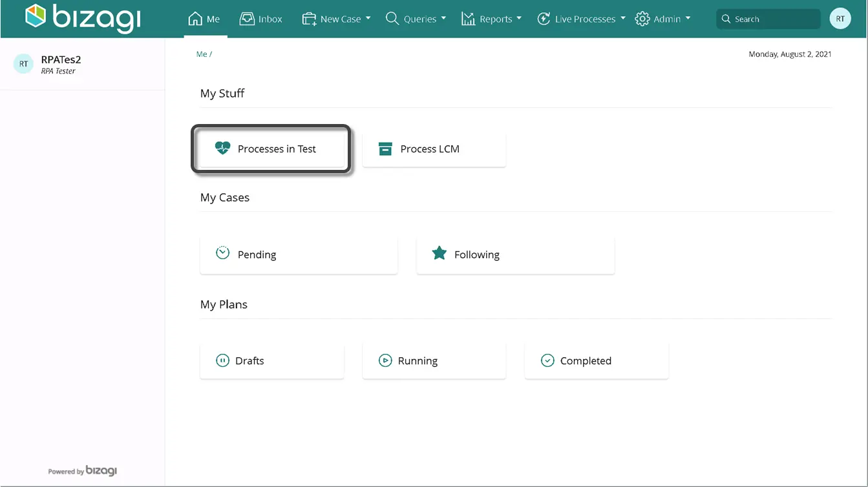Viewport: 868px width, 487px height.
Task: Go to the Inbox tab
Action: click(260, 19)
